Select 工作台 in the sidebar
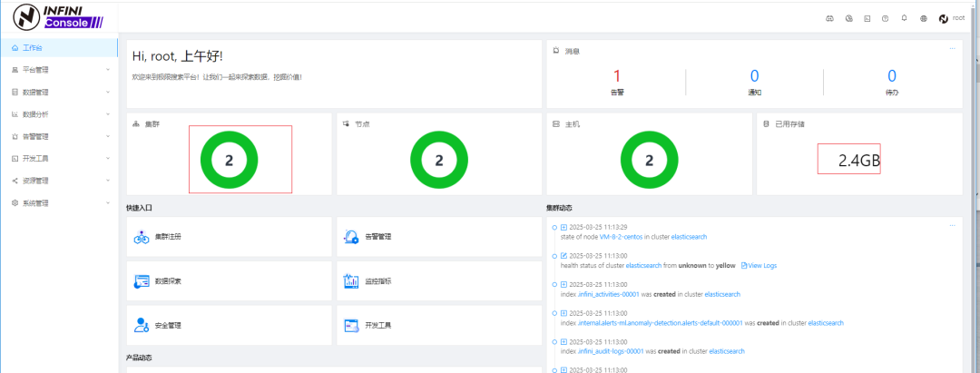The width and height of the screenshot is (980, 373). coord(59,47)
